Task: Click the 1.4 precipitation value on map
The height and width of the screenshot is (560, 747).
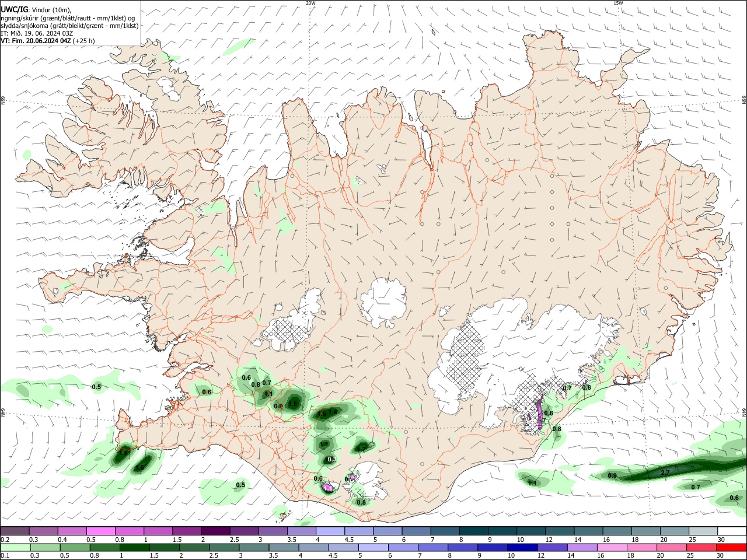Action: click(x=333, y=412)
